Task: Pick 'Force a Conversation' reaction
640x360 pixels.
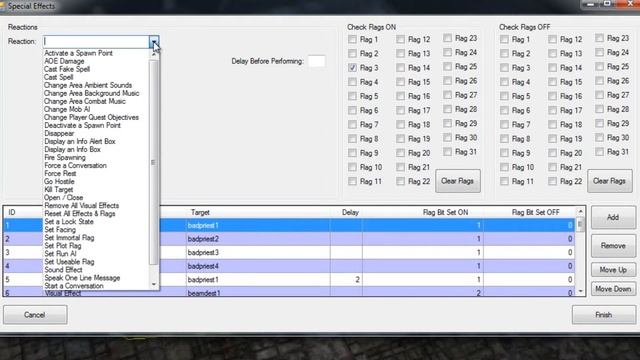Action: (x=75, y=165)
